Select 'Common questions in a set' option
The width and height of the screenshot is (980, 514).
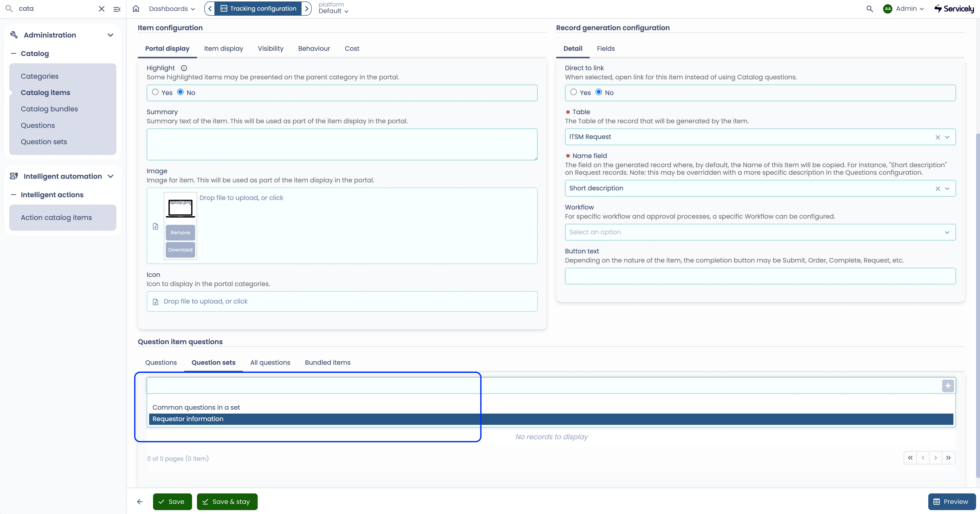coord(551,407)
